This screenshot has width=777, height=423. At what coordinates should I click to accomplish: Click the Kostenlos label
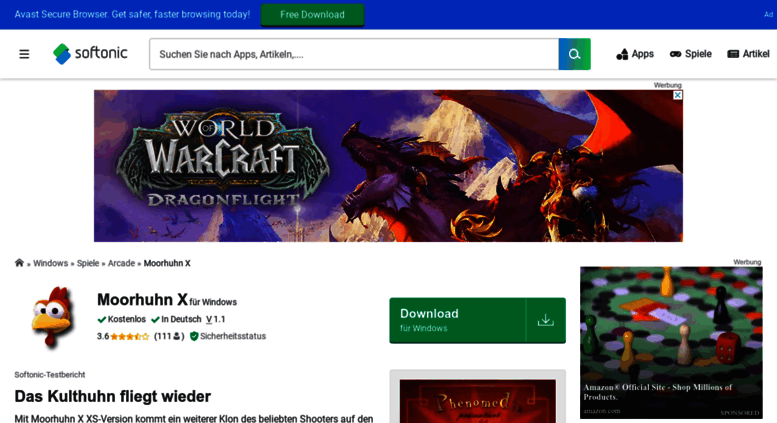tap(122, 319)
